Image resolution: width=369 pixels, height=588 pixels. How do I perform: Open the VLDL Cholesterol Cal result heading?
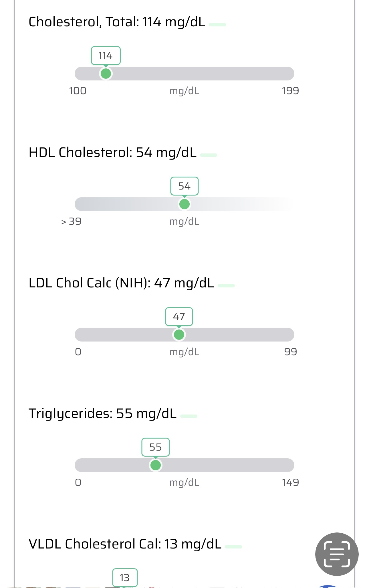coord(125,544)
